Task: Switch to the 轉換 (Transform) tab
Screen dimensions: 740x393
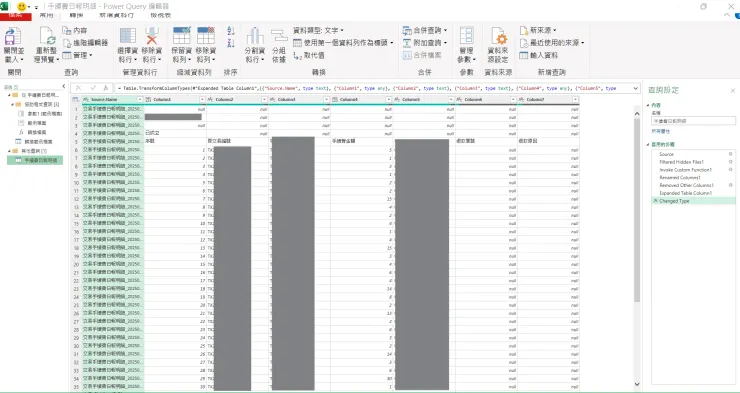Action: click(x=76, y=16)
